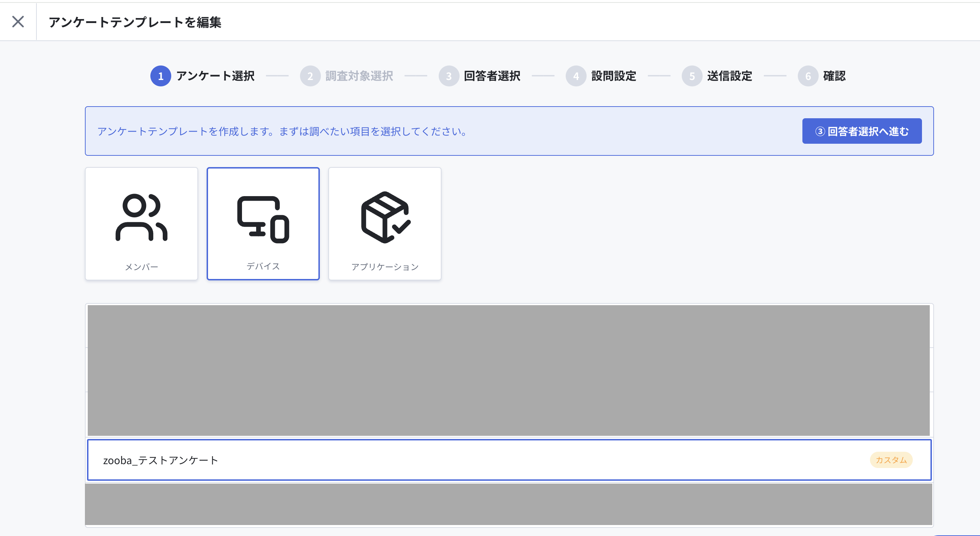This screenshot has width=980, height=536.
Task: Go to 確認 step label
Action: click(834, 76)
